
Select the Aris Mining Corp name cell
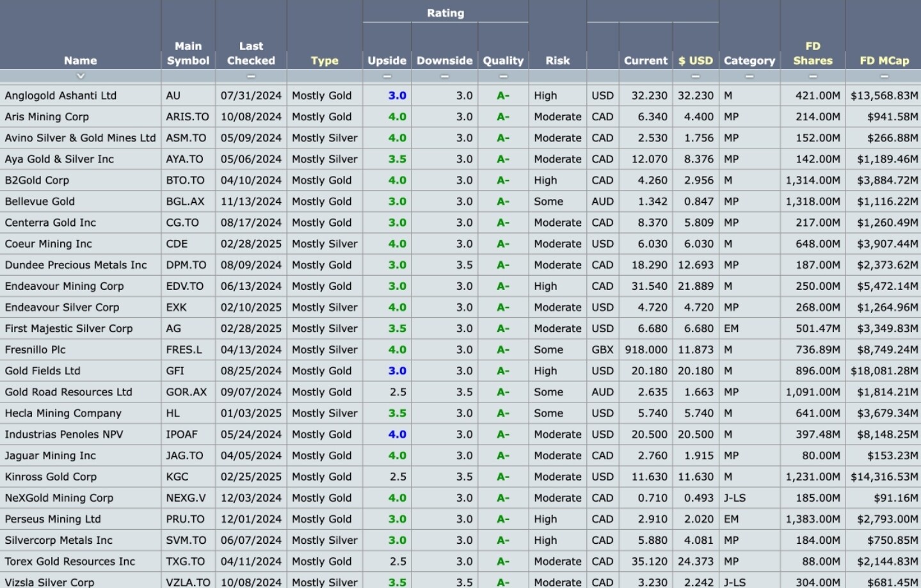coord(47,116)
